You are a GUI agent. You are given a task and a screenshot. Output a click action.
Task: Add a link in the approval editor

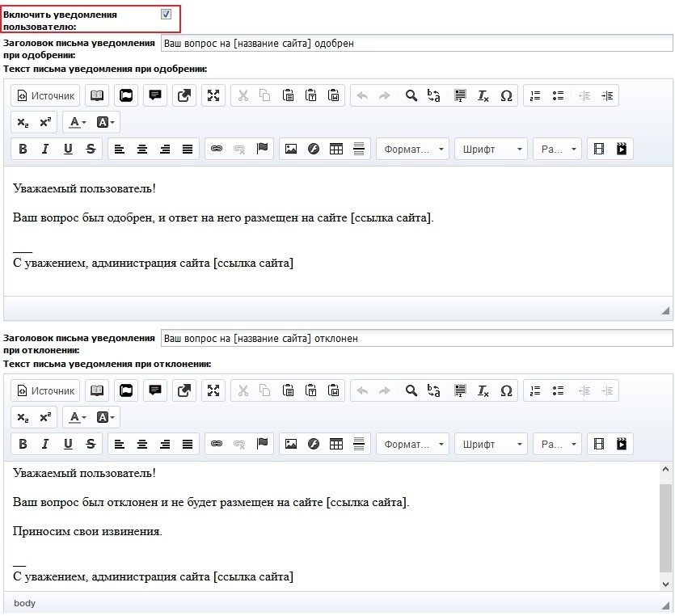coord(216,149)
